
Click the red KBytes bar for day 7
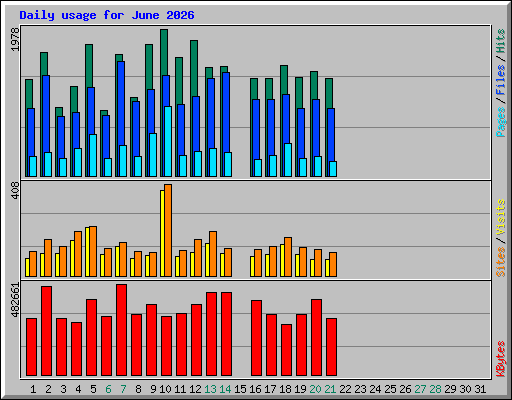click(x=121, y=330)
